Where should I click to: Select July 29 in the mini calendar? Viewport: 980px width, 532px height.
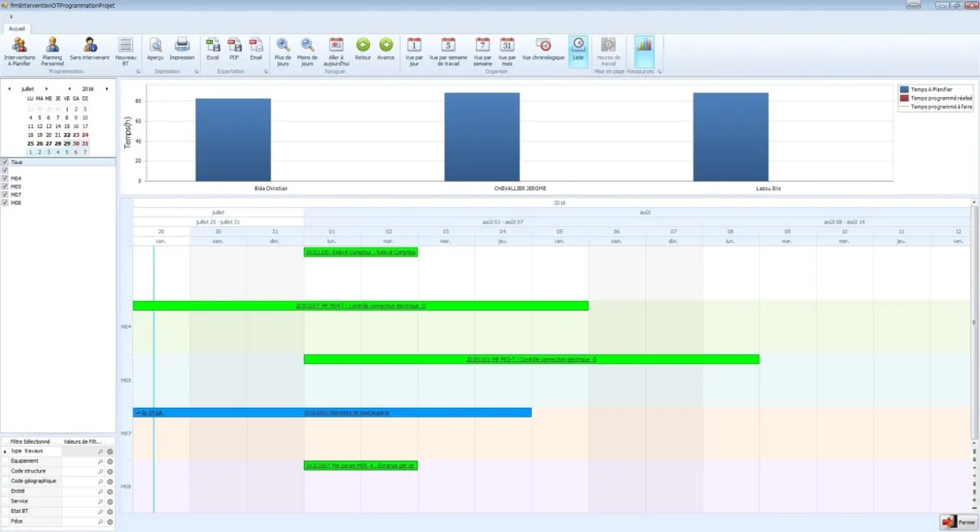coord(67,144)
